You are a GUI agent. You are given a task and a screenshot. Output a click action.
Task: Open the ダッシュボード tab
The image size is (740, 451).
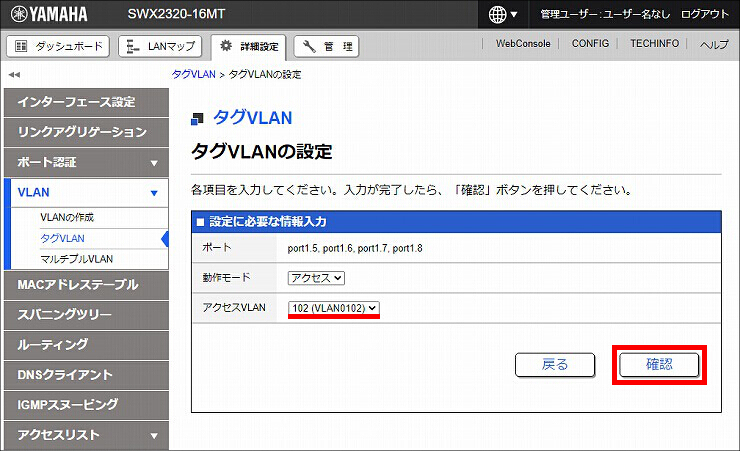(x=58, y=46)
